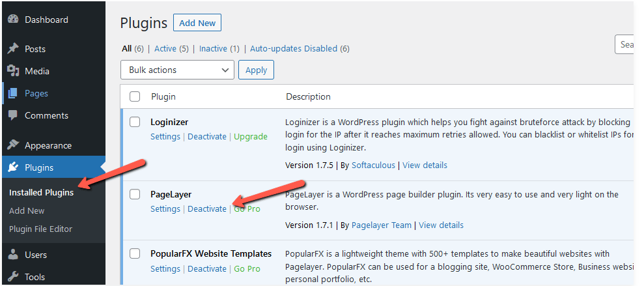The image size is (644, 286).
Task: Click the Apply button
Action: pyautogui.click(x=257, y=70)
